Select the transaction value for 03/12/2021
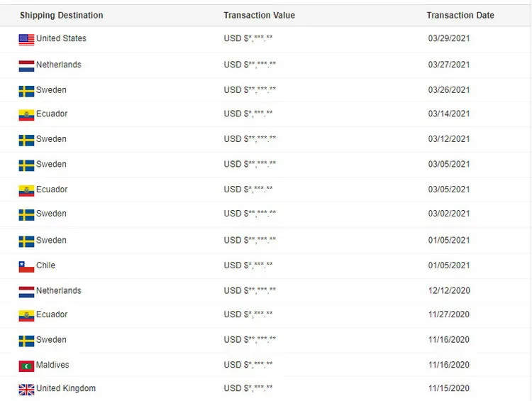The image size is (532, 401). (250, 139)
